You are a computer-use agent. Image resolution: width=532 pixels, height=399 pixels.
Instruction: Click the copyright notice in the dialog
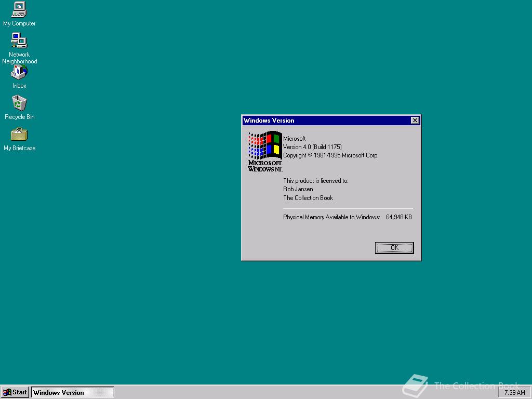[x=330, y=155]
